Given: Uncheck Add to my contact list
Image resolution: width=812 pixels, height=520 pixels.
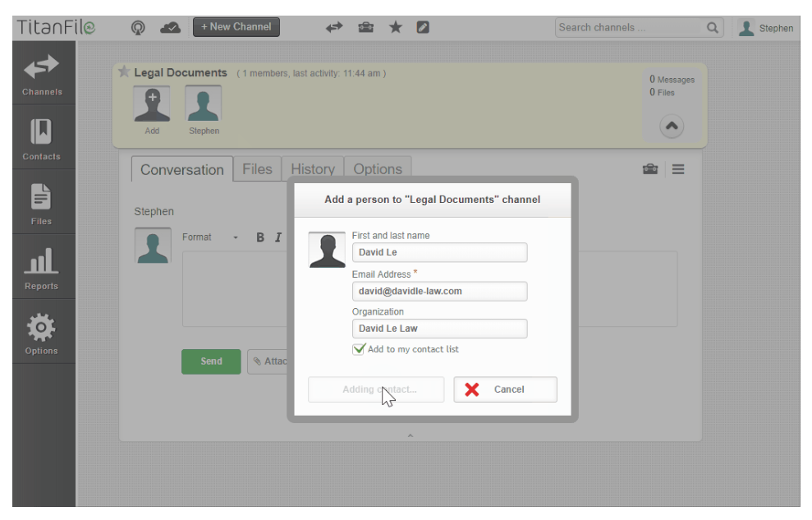Looking at the screenshot, I should pos(358,349).
